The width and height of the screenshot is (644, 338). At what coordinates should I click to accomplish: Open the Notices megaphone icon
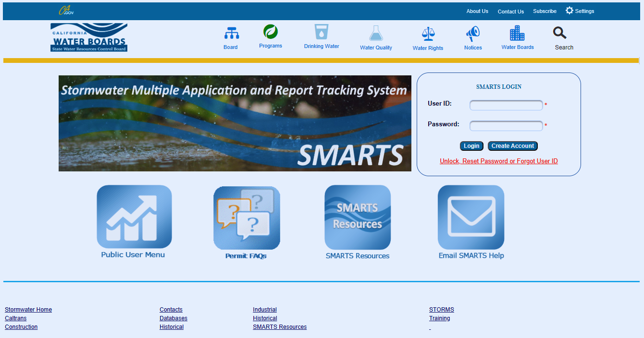pos(473,34)
